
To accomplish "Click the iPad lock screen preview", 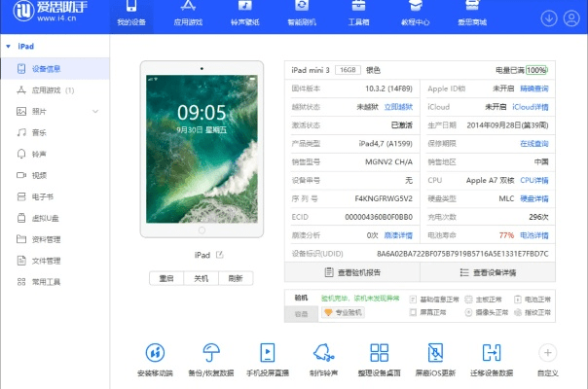I will click(x=202, y=149).
